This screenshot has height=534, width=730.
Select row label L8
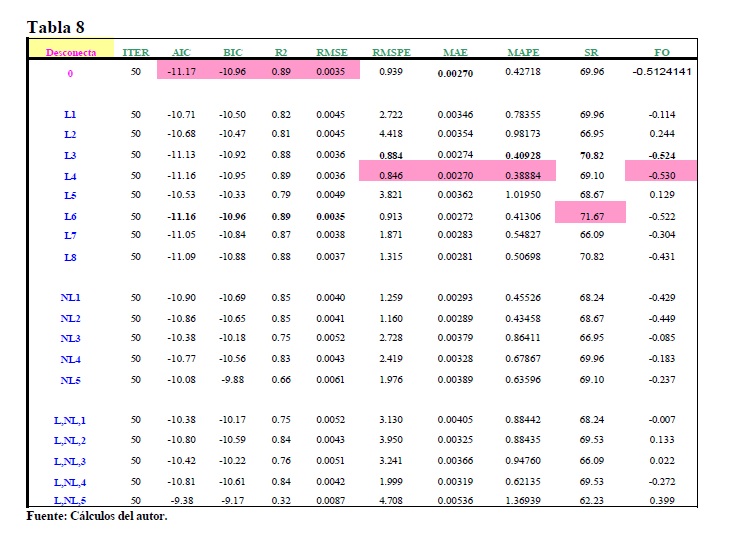point(70,257)
